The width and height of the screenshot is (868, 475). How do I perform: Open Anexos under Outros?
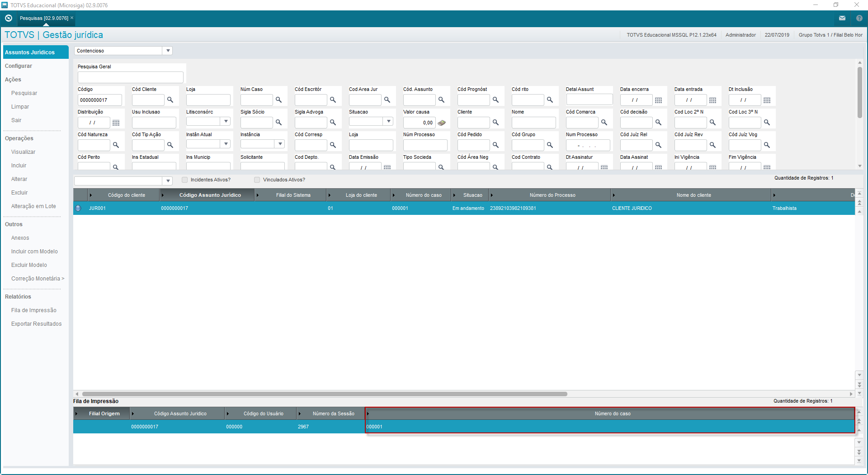(20, 238)
